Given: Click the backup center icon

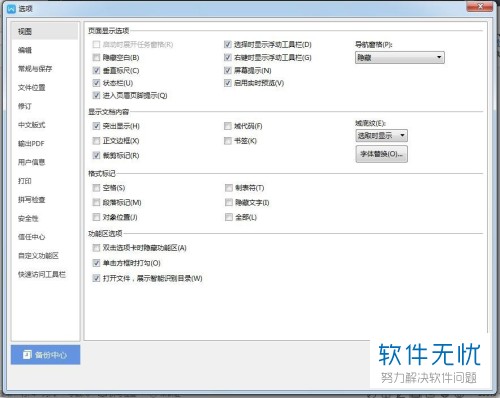Looking at the screenshot, I should [x=27, y=355].
